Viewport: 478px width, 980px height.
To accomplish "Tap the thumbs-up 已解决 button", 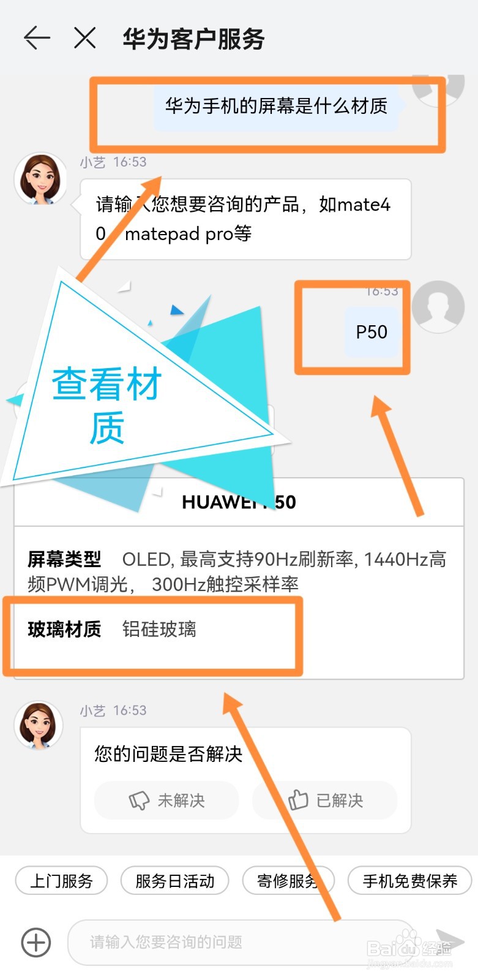I will click(x=325, y=801).
